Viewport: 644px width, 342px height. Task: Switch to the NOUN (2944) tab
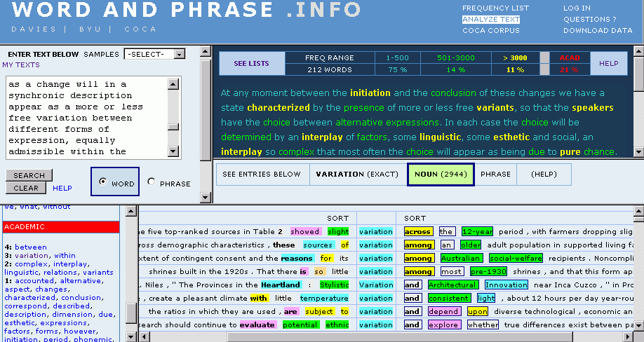point(441,174)
